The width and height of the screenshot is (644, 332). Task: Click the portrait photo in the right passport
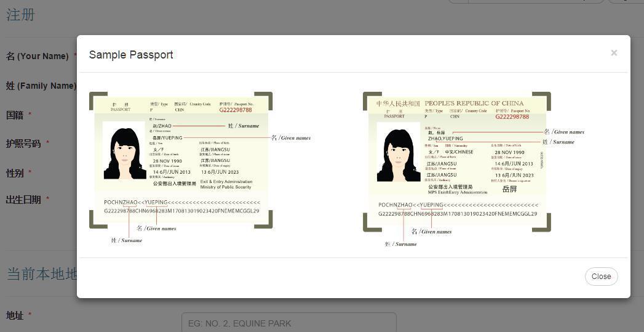click(x=398, y=152)
